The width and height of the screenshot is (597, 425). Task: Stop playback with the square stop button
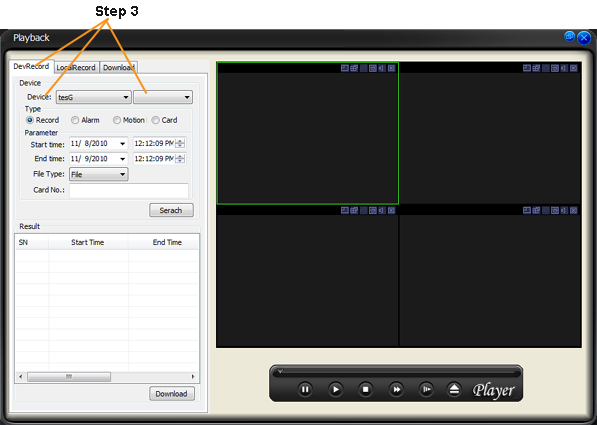(366, 390)
